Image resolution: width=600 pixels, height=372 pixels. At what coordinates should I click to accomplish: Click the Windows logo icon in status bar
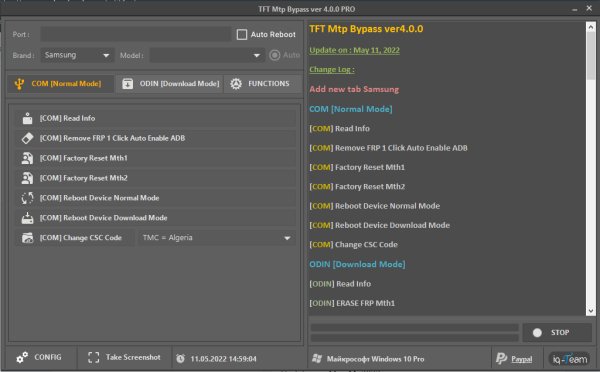coord(317,359)
